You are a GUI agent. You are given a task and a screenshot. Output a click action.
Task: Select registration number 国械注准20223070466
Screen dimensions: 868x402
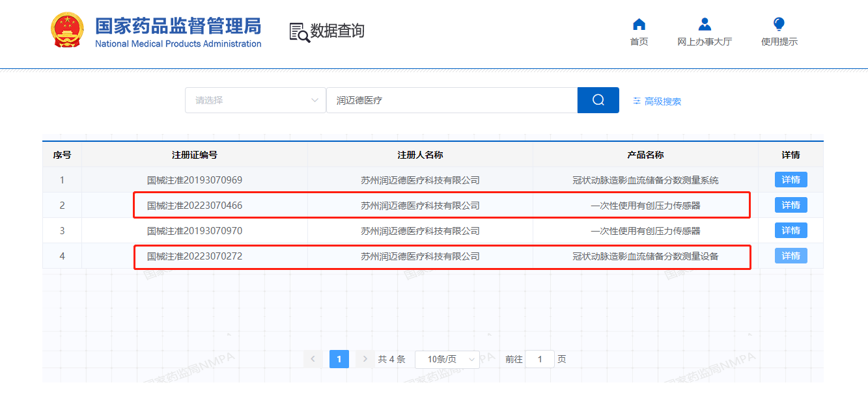195,206
